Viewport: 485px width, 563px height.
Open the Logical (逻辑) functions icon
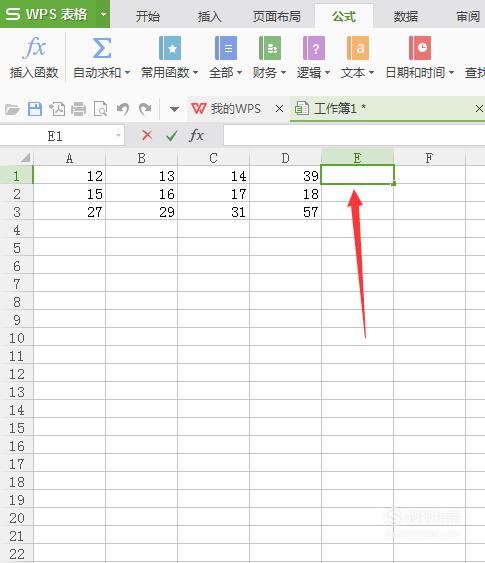[314, 48]
